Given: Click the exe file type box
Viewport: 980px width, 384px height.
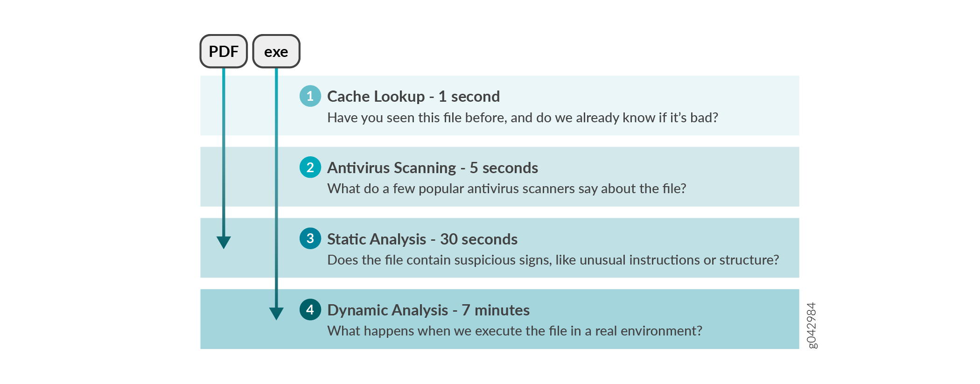Looking at the screenshot, I should 276,51.
